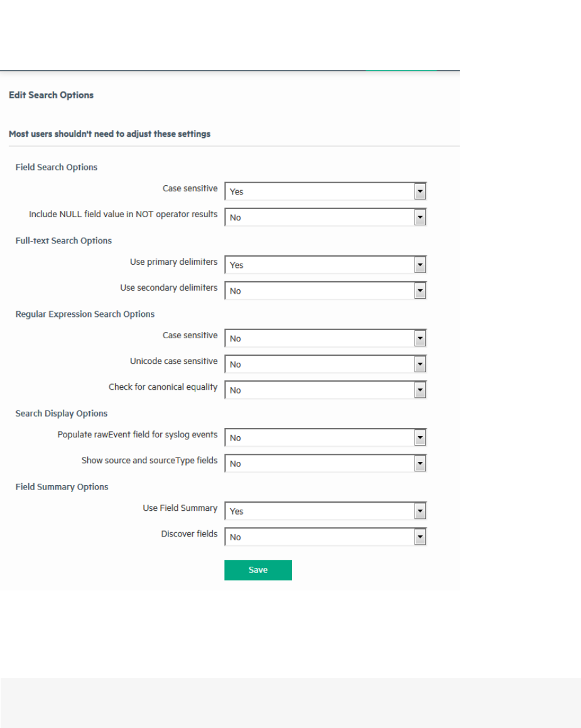Screen dimensions: 581x728
Task: Expand Include NULL field value dropdown
Action: tap(325, 217)
